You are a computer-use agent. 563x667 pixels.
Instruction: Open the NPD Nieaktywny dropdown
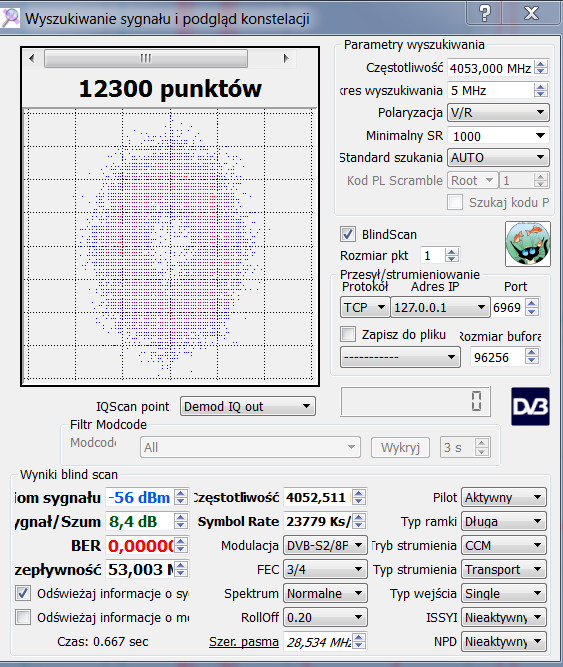pos(504,641)
